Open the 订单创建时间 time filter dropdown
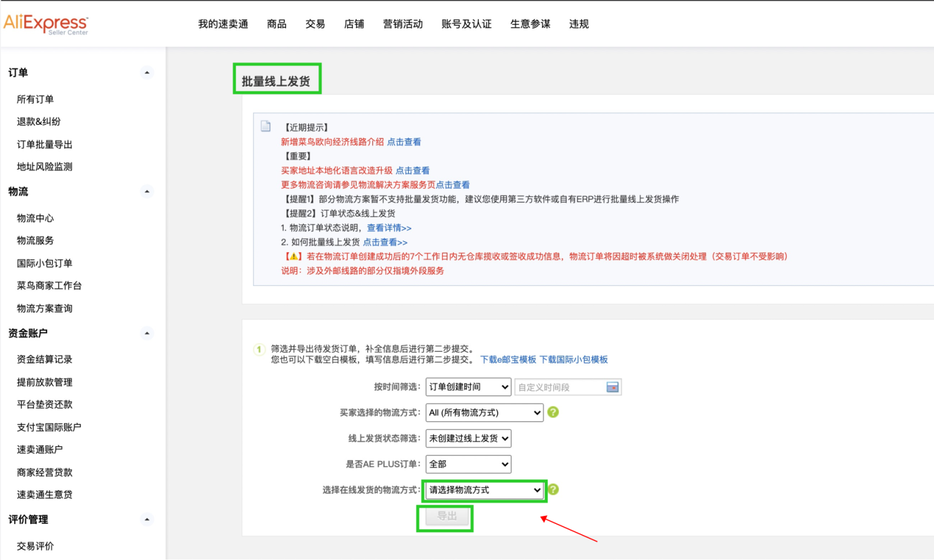934x560 pixels. pos(469,387)
